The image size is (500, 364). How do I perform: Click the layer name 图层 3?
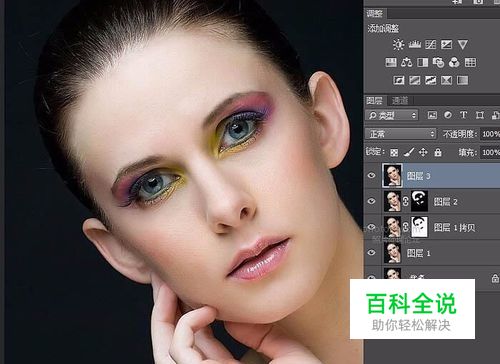(419, 176)
